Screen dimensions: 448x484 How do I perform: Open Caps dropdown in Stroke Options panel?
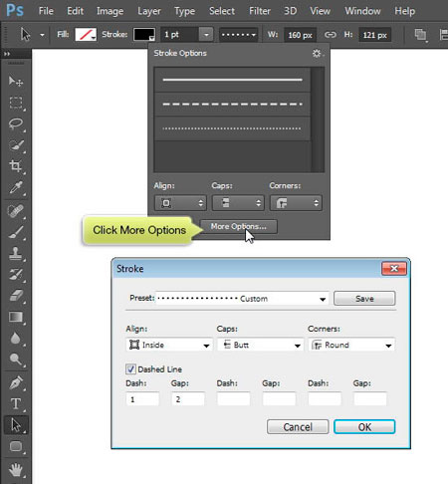pos(238,203)
